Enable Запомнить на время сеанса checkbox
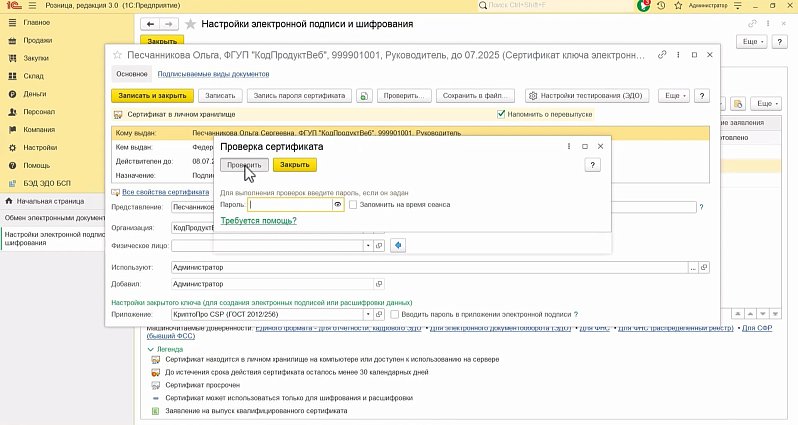Screen dimensions: 798x425 [353, 205]
